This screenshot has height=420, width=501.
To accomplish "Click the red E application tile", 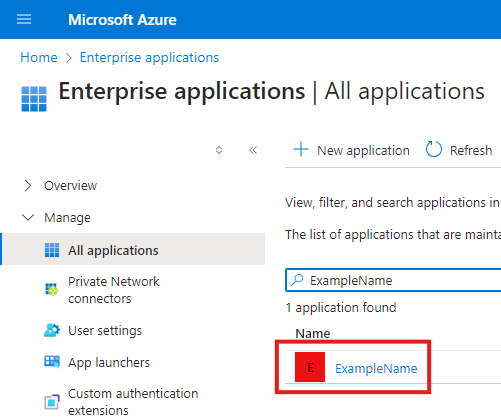I will tap(310, 367).
